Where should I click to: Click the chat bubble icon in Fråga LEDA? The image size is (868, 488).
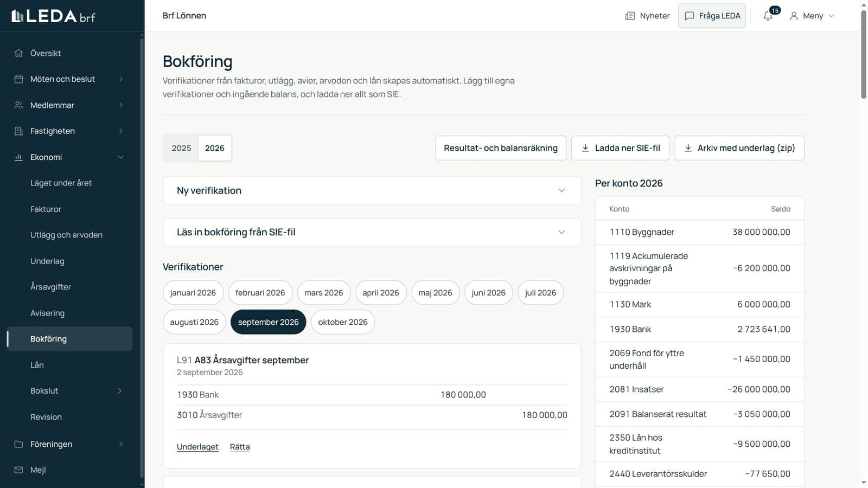coord(690,16)
